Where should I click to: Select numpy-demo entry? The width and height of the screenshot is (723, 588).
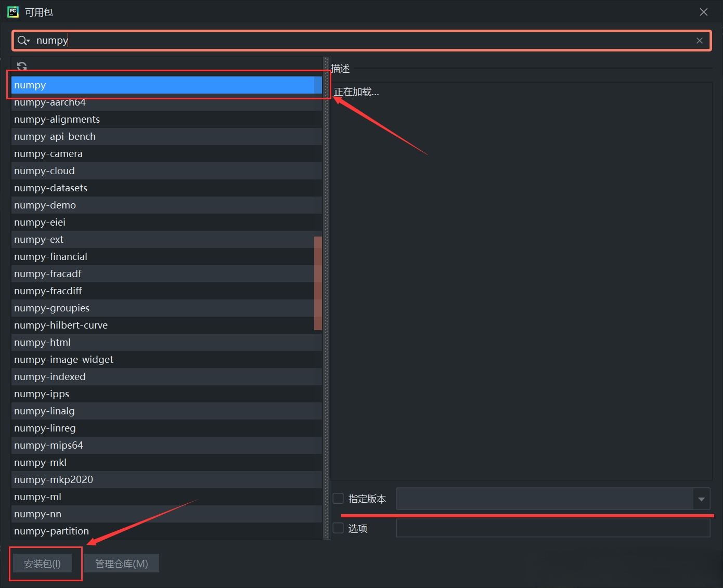[166, 205]
